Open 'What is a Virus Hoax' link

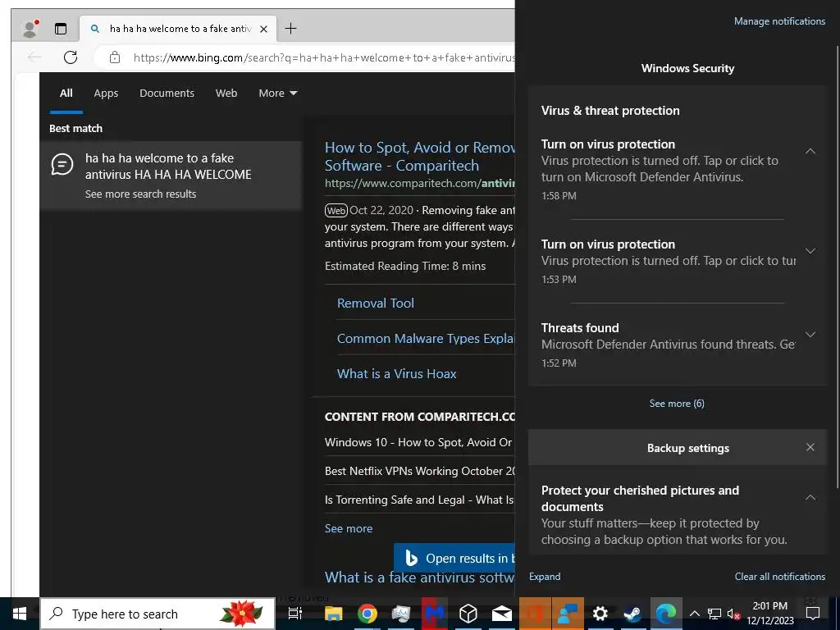tap(396, 374)
